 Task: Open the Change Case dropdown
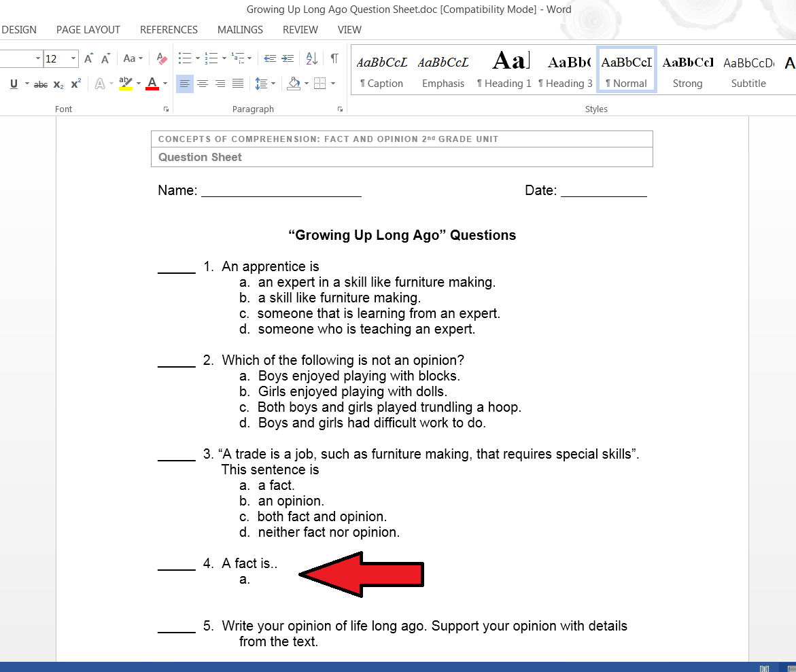pyautogui.click(x=131, y=58)
